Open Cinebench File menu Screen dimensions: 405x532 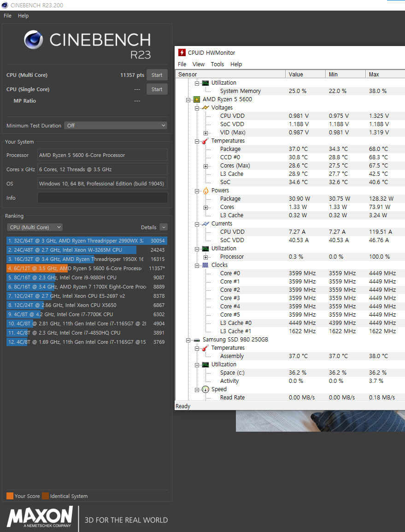[x=7, y=16]
